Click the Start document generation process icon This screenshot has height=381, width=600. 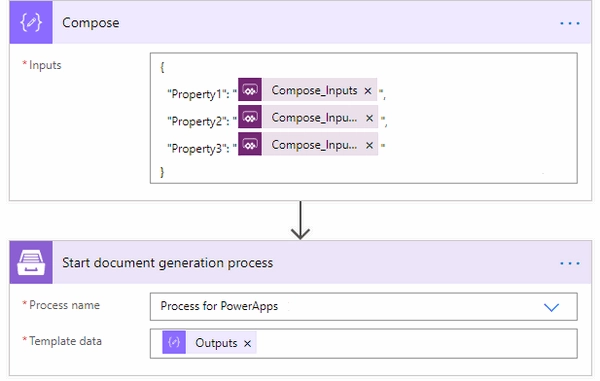31,262
